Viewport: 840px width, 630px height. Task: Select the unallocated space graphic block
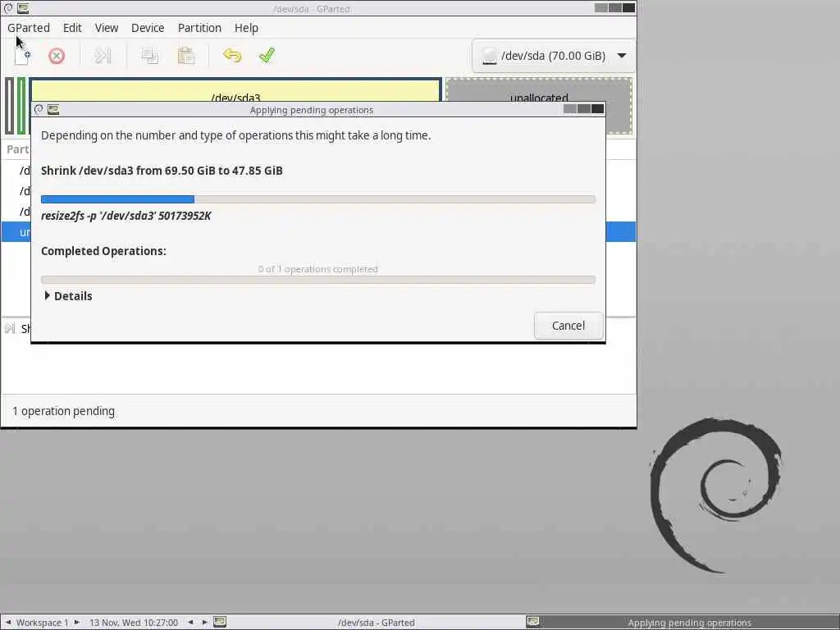point(538,90)
